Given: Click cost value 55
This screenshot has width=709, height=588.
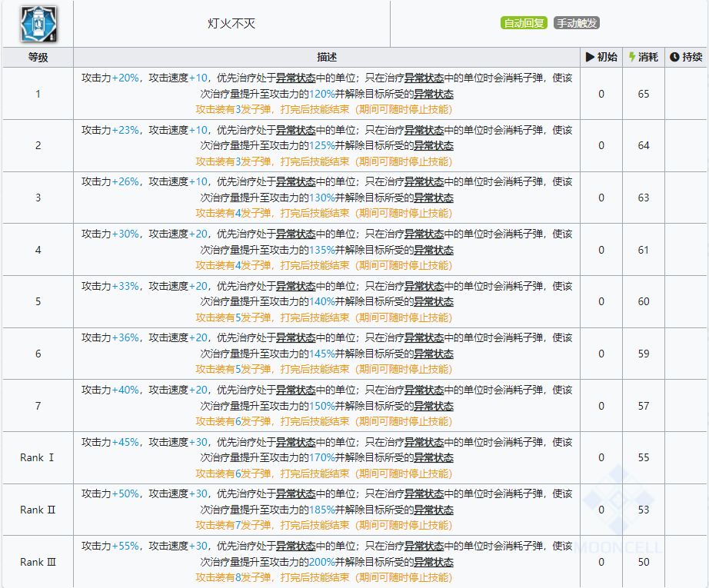Looking at the screenshot, I should pyautogui.click(x=644, y=457).
